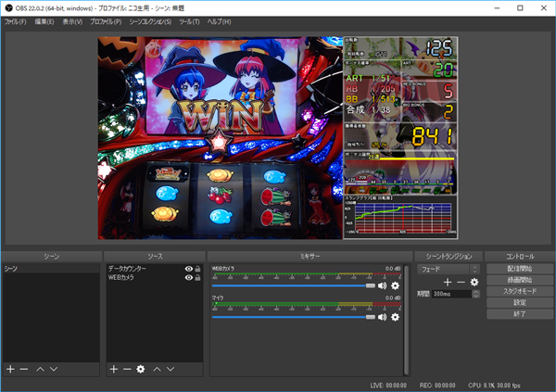Mute the WEBカメラ audio speaker icon
This screenshot has height=392, width=556.
[x=382, y=285]
